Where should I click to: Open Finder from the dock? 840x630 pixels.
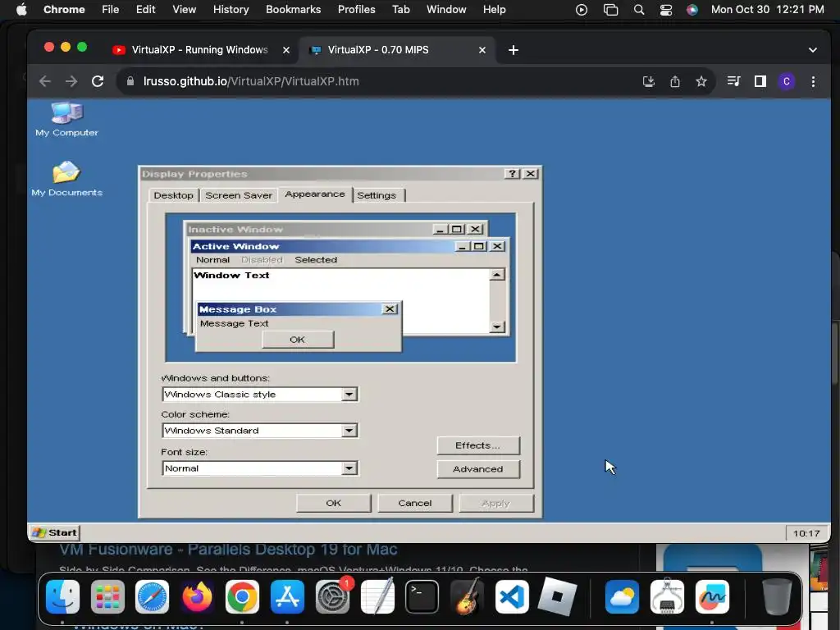pyautogui.click(x=62, y=596)
